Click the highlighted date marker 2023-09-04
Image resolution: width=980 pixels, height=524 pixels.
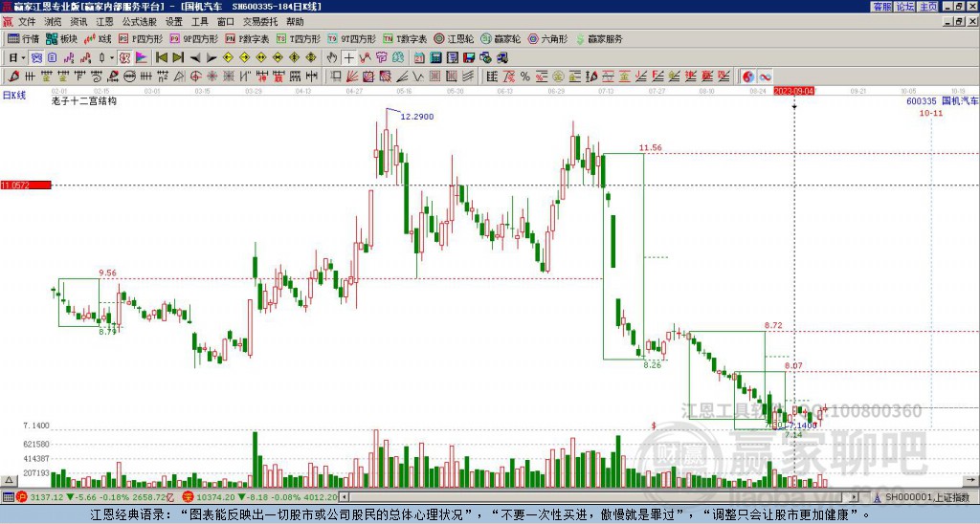(x=793, y=91)
